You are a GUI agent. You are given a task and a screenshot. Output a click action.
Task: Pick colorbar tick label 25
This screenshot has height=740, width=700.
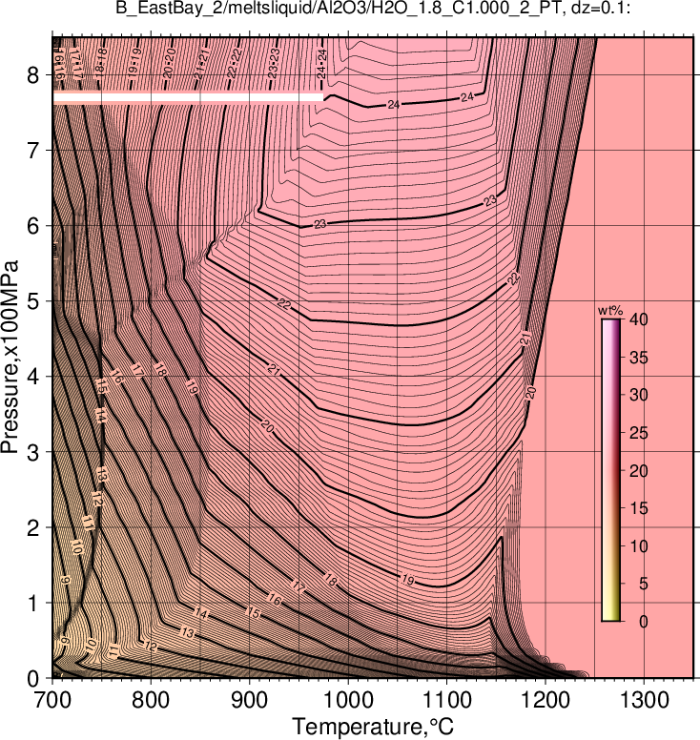639,433
